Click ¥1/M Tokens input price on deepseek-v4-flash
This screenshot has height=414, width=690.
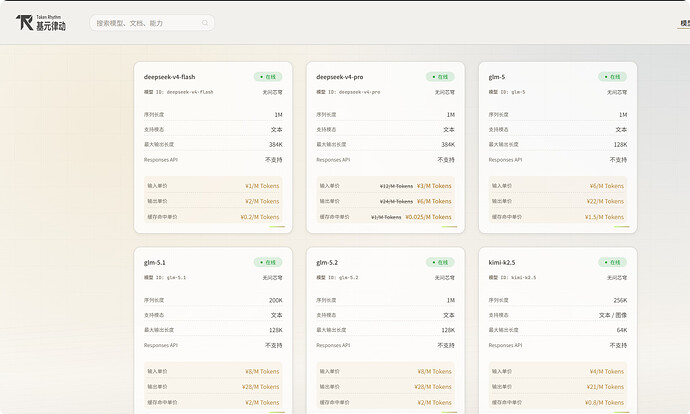pos(262,186)
